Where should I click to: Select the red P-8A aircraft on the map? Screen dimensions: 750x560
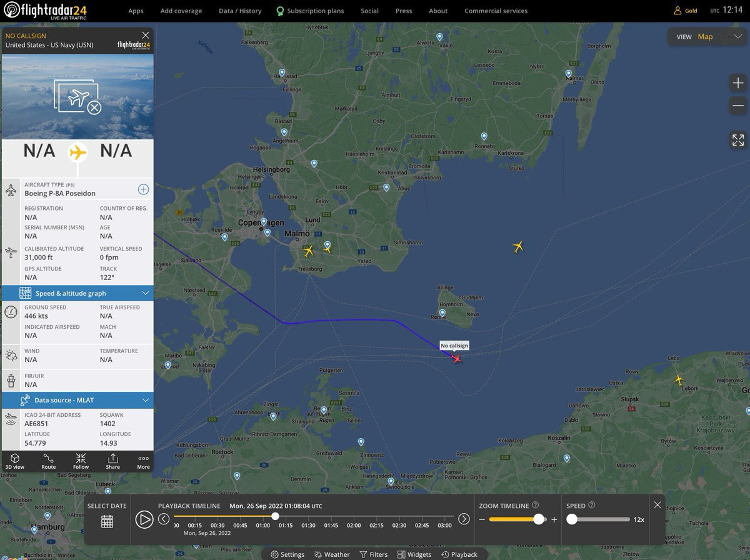(457, 358)
